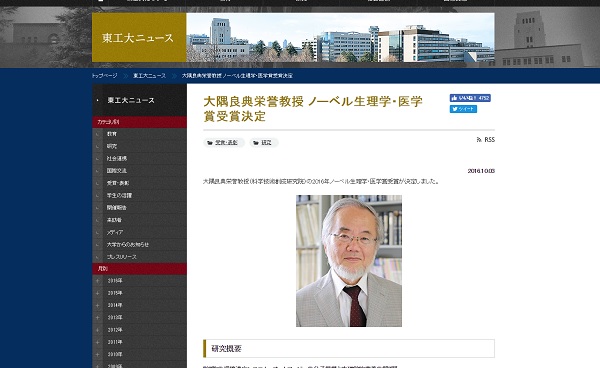The image size is (600, 368).
Task: Click the 東工大ニュース breadcrumb link
Action: pyautogui.click(x=150, y=76)
